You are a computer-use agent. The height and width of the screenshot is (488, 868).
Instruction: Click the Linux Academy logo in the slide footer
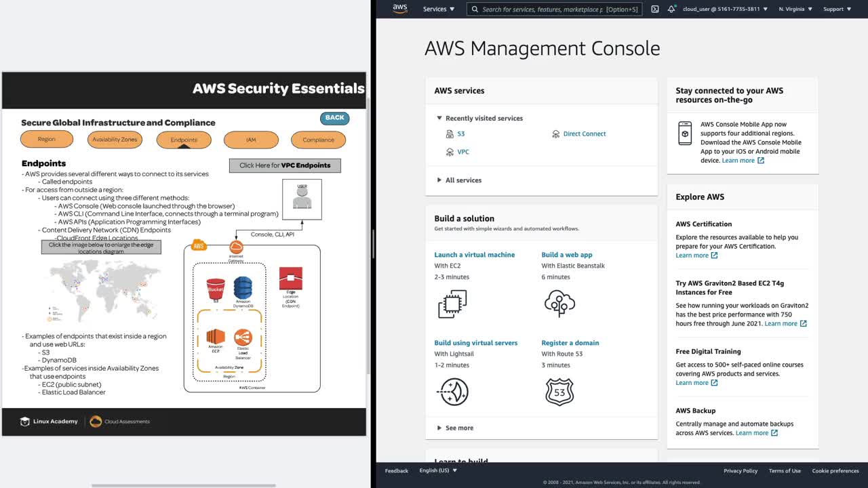49,422
